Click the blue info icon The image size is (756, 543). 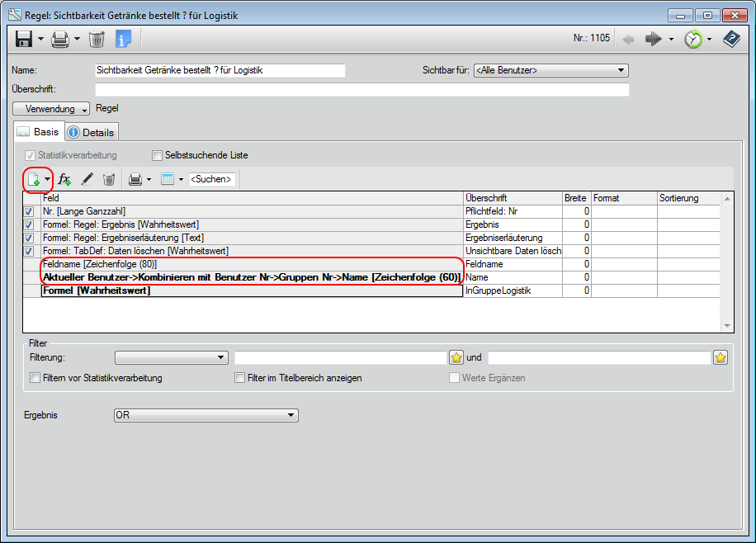coord(123,39)
